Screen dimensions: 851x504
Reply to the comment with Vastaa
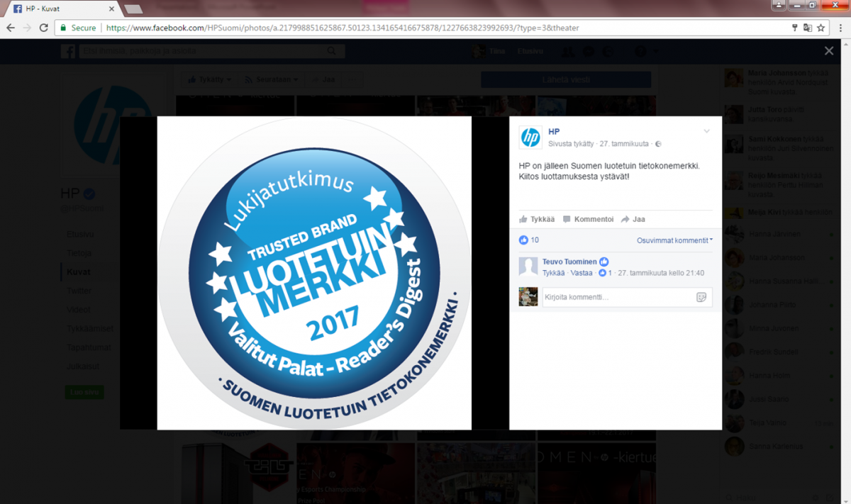[x=582, y=273]
